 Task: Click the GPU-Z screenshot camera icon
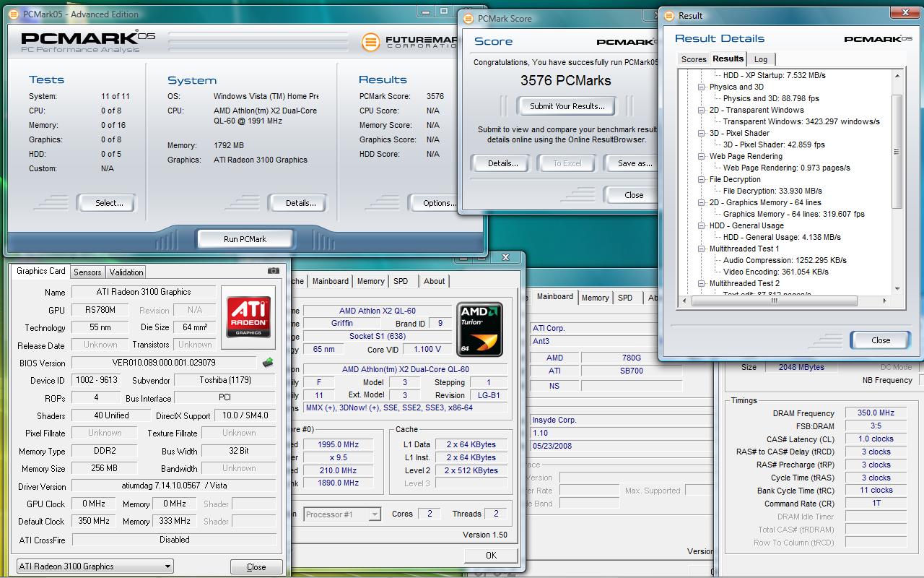point(273,271)
